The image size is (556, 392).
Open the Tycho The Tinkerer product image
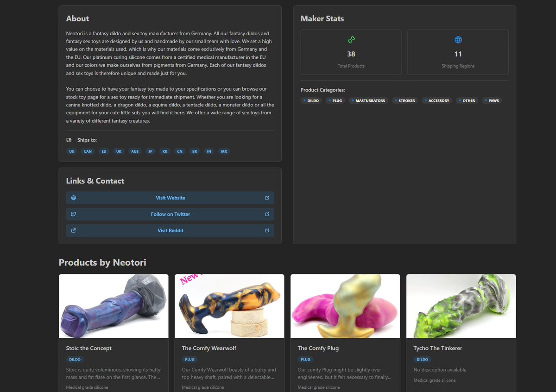click(x=461, y=306)
